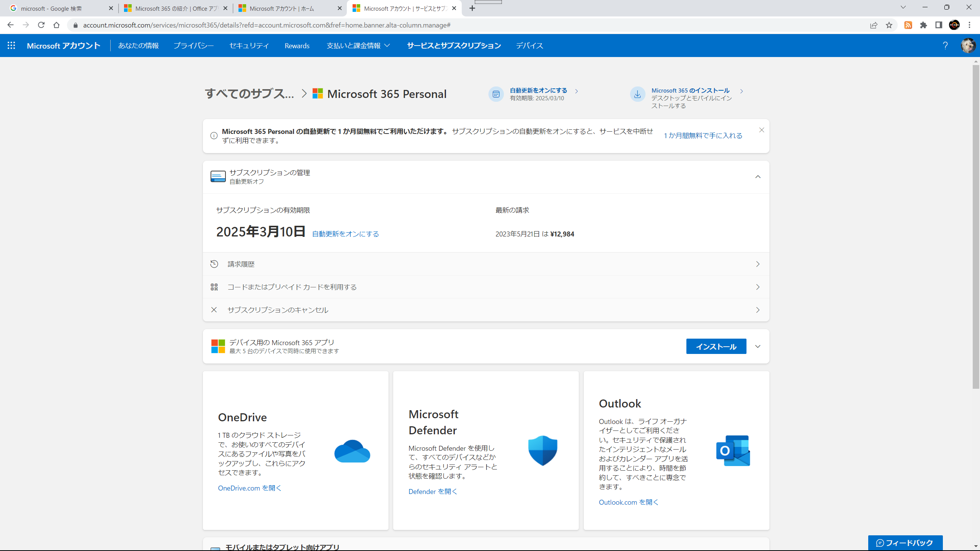This screenshot has height=551, width=980.
Task: Open OneDrive.com を開く link
Action: [x=250, y=488]
